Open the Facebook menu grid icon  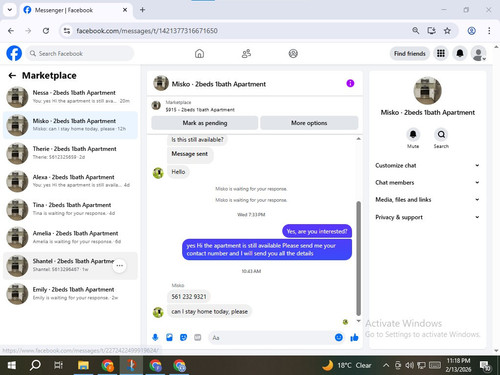[x=441, y=53]
